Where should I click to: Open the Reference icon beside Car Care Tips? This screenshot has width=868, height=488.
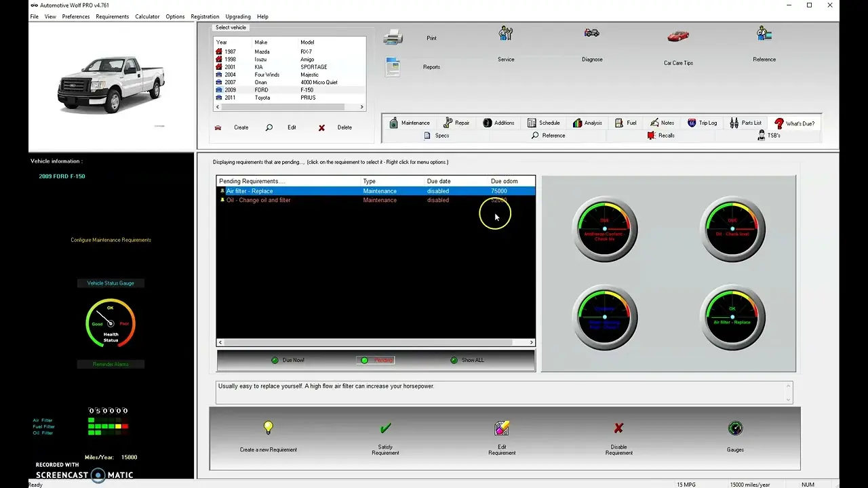pyautogui.click(x=764, y=33)
